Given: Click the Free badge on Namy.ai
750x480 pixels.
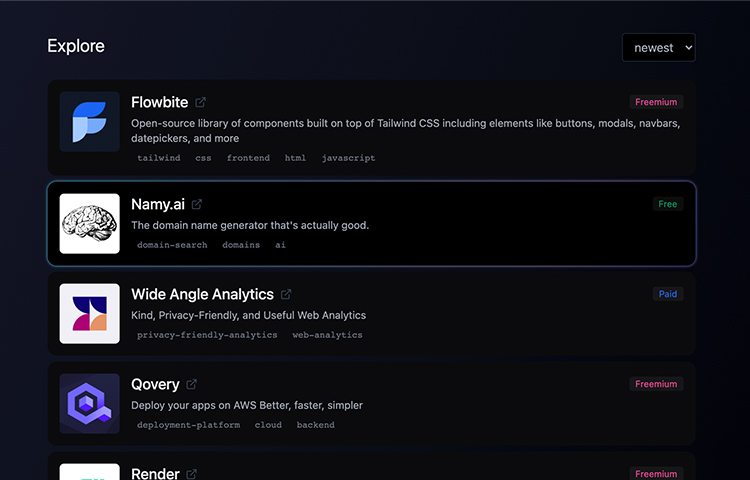Looking at the screenshot, I should coord(668,204).
